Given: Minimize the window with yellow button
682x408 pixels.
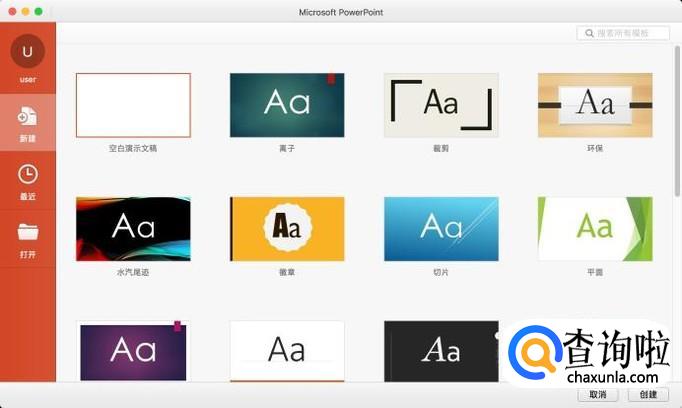Looking at the screenshot, I should point(26,12).
